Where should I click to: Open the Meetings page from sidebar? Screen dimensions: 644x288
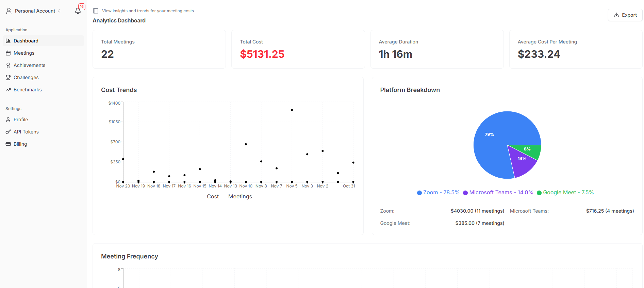(x=24, y=53)
